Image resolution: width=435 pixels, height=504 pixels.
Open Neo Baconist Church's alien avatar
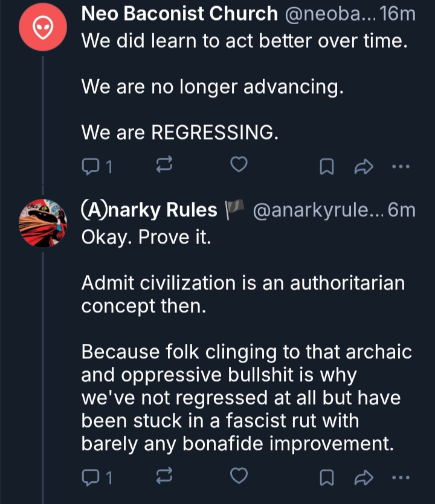[42, 27]
